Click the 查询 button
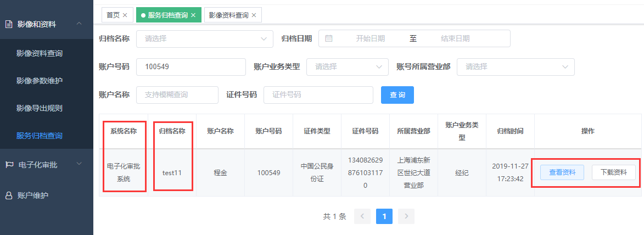 (397, 95)
